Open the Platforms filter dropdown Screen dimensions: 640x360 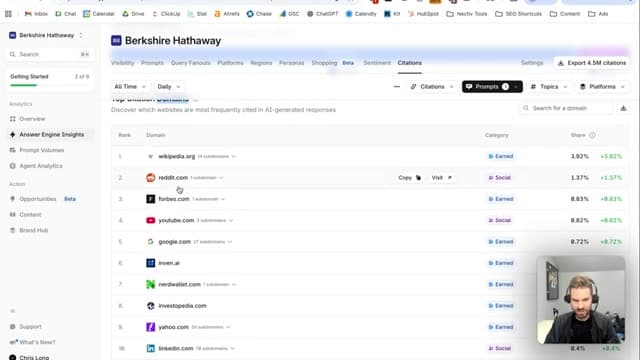tap(602, 87)
